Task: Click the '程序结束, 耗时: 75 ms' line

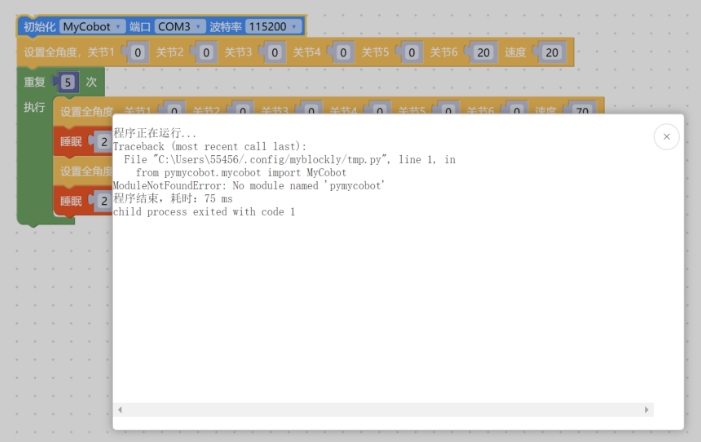Action: pos(173,199)
